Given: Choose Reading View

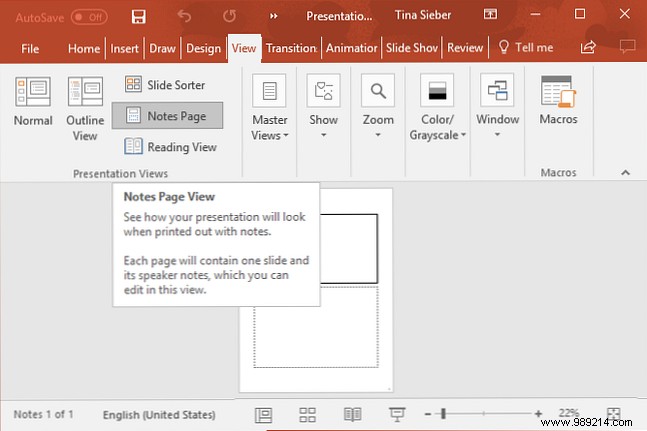Looking at the screenshot, I should 171,146.
